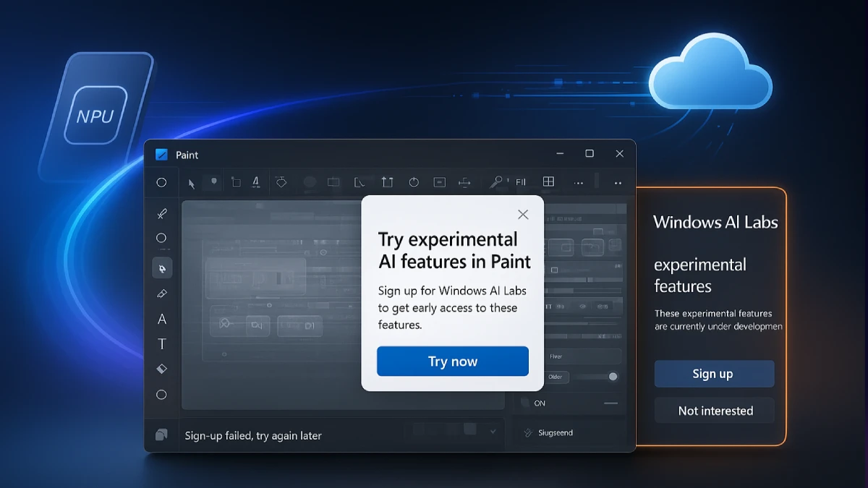Screen dimensions: 868x488
Task: Click the blue Try now button
Action: (x=453, y=361)
